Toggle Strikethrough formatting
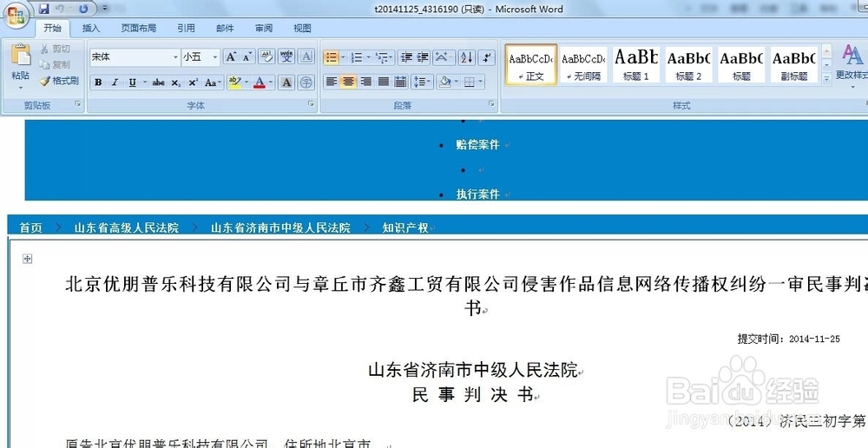This screenshot has height=448, width=868. pos(158,82)
